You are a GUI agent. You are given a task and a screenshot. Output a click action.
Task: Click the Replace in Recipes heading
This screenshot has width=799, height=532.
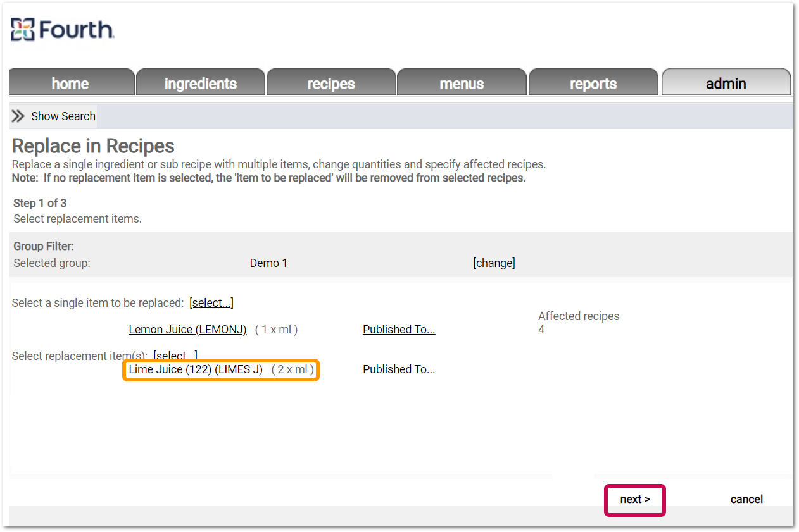pyautogui.click(x=94, y=146)
